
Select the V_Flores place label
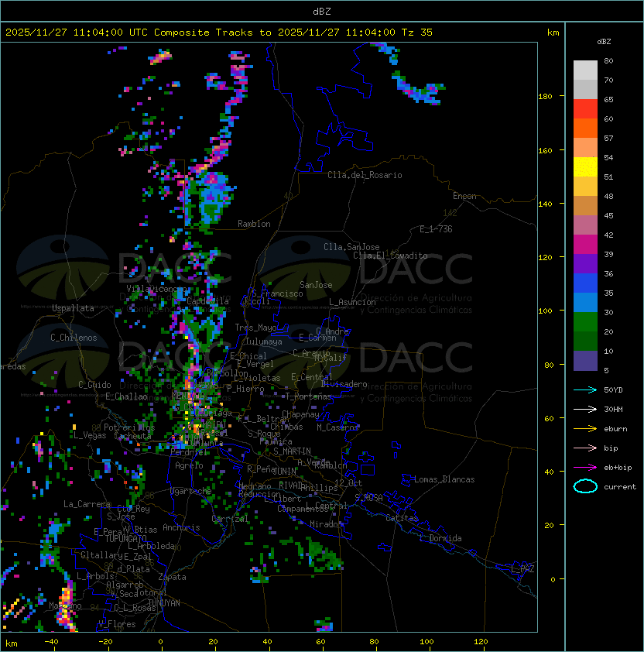pos(117,625)
